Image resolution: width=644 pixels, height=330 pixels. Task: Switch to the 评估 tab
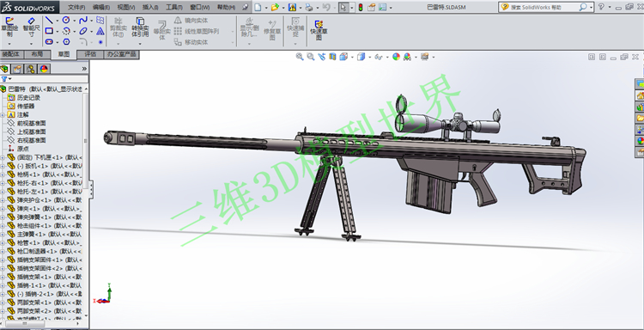(x=90, y=54)
